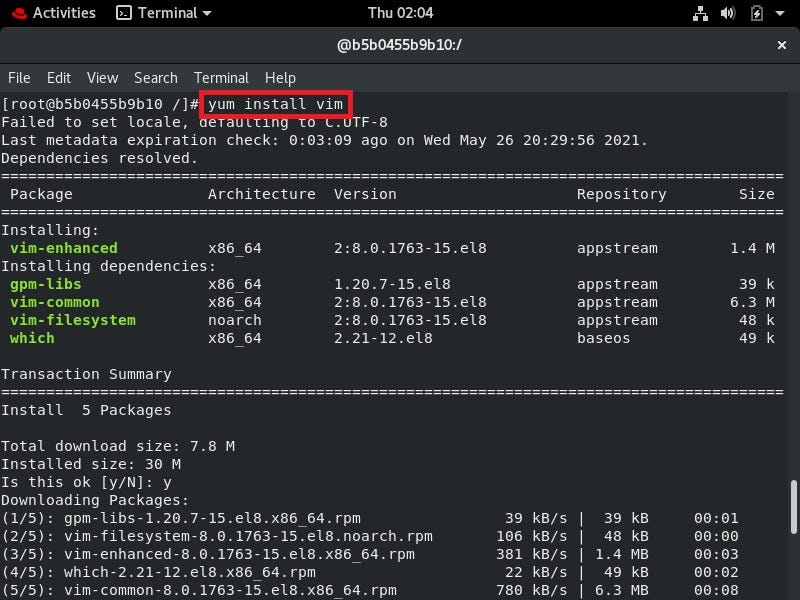
Task: Click the 'vim-common' package name
Action: point(55,302)
